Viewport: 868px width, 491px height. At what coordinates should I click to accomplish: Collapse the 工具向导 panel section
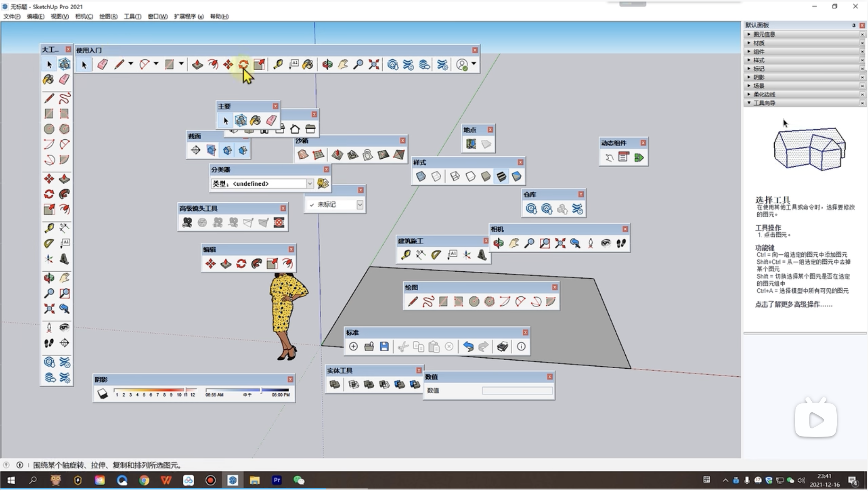tap(764, 103)
